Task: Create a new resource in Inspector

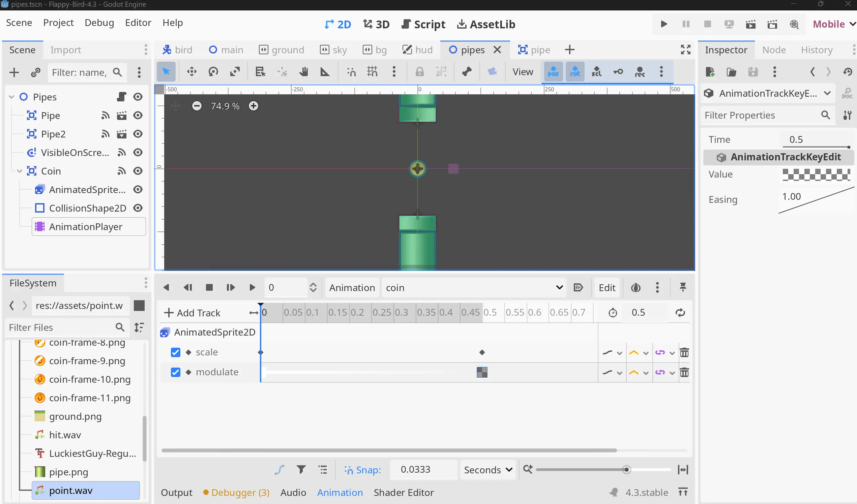Action: (710, 72)
